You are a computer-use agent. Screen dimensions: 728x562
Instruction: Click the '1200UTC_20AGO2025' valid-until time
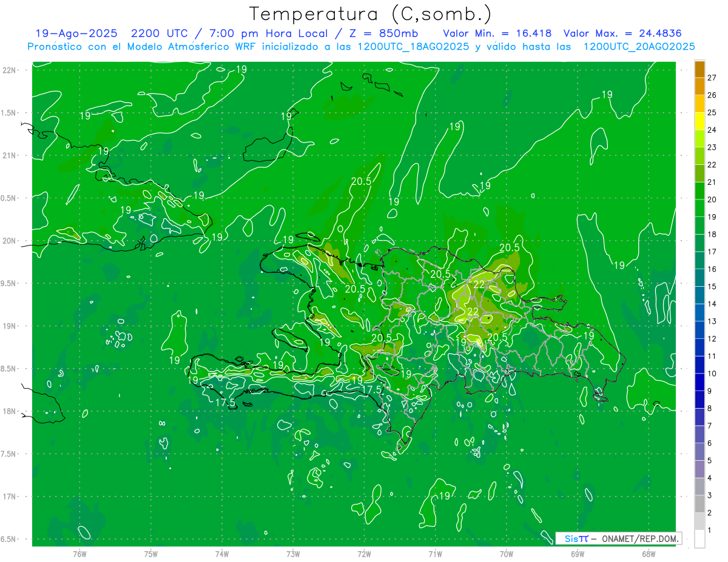639,47
